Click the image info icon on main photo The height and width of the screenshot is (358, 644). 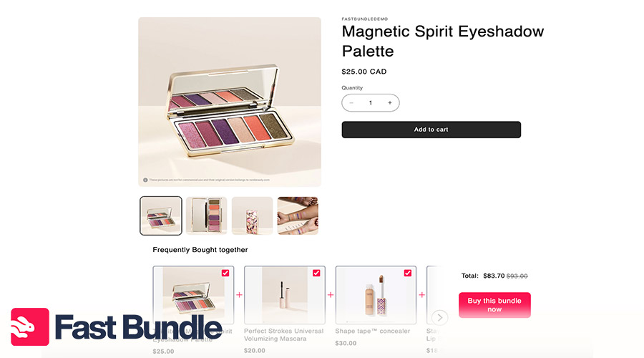pos(145,180)
